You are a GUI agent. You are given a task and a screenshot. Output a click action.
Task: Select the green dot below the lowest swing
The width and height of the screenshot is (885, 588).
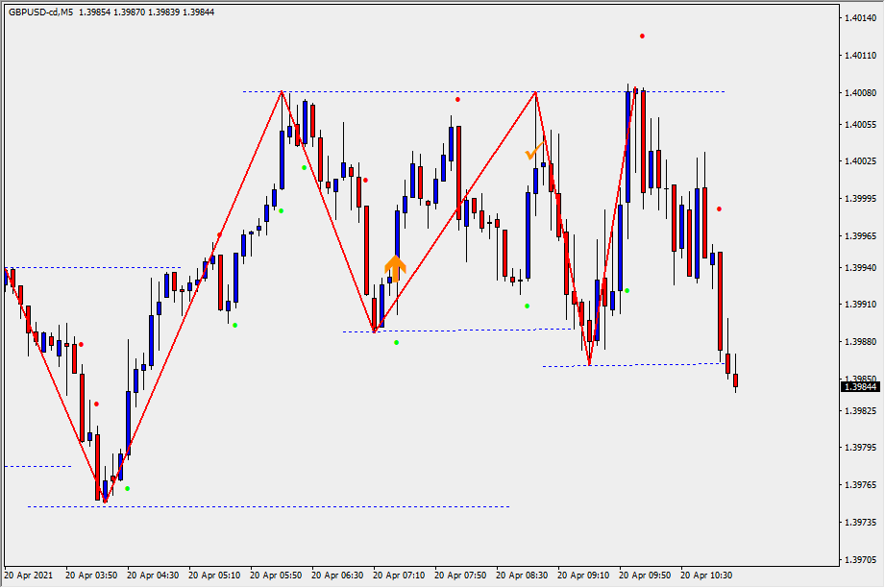coord(127,488)
